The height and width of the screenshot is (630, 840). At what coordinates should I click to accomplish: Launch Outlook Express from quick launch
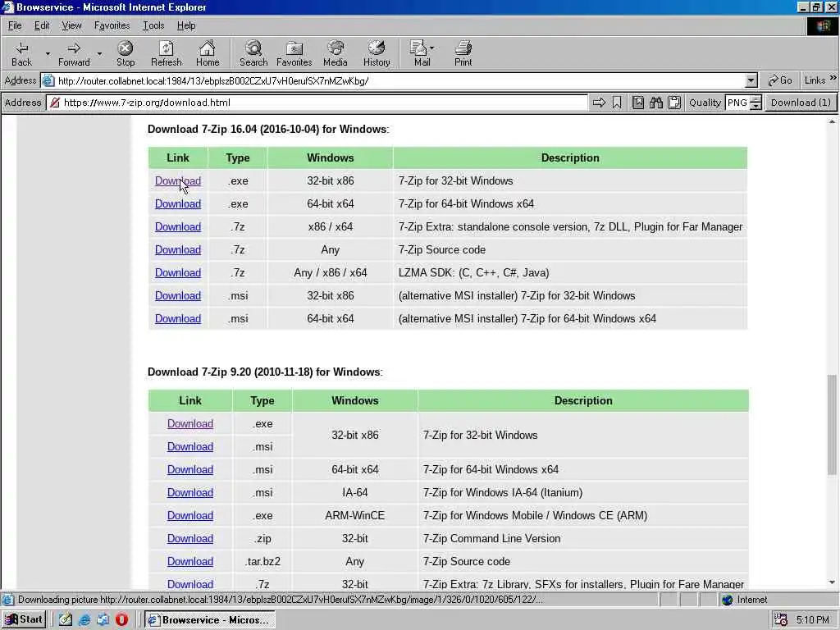103,620
